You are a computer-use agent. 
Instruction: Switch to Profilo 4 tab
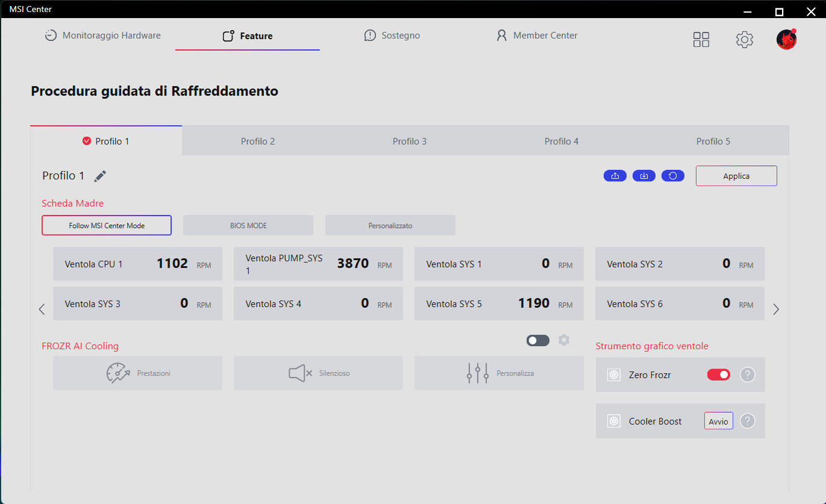pos(562,141)
